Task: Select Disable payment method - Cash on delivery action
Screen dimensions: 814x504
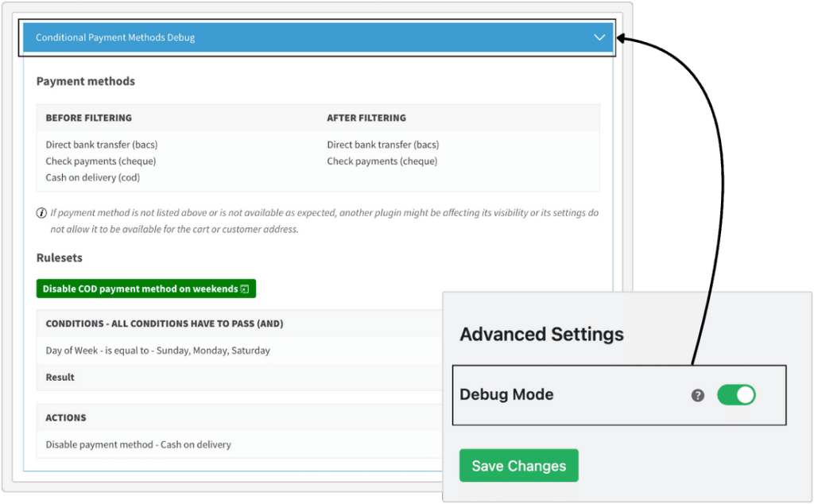Action: (138, 445)
